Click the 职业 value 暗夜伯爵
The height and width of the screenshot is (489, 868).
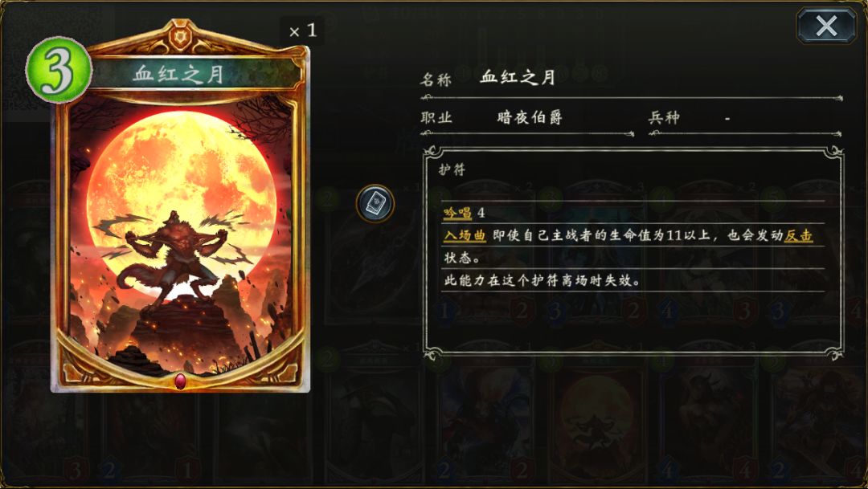pyautogui.click(x=530, y=117)
